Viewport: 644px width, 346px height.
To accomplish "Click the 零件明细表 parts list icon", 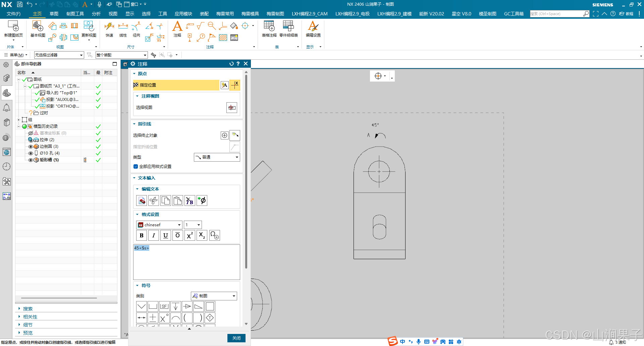I will point(288,29).
